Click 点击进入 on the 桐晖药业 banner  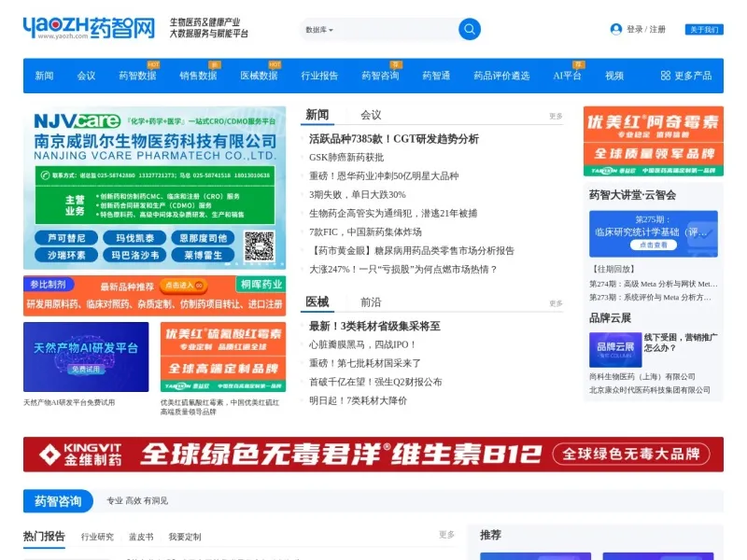(x=183, y=286)
